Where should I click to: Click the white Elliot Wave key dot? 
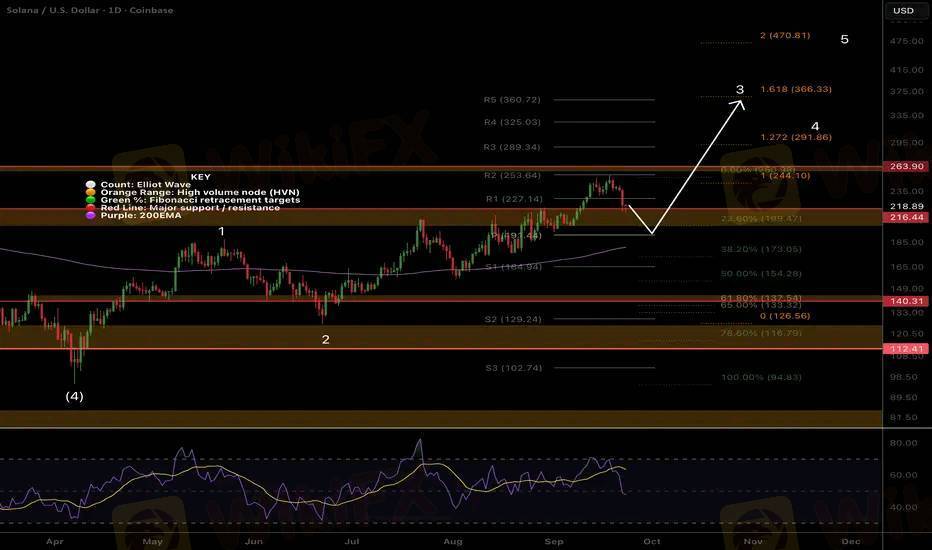[91, 185]
